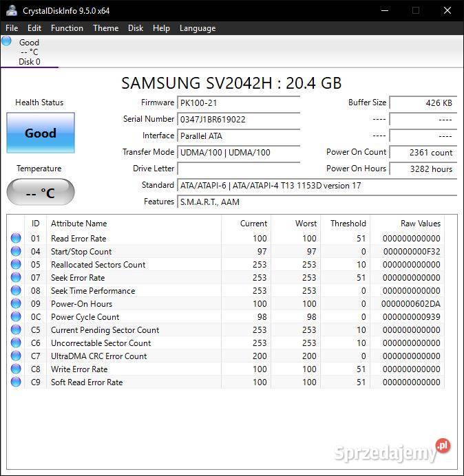Click the Threshold column header
The height and width of the screenshot is (476, 464).
coord(345,224)
